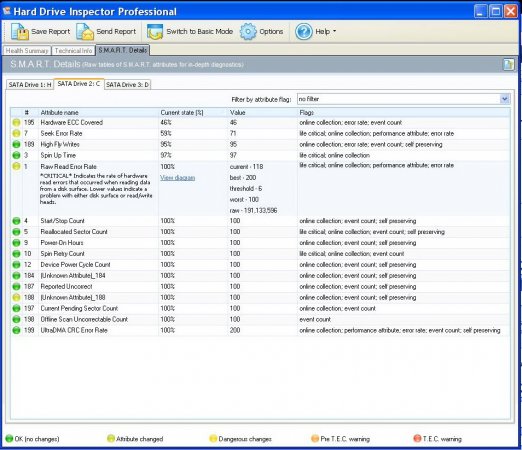Click status icon for Hardware ECC Covered
522x450 pixels.
[x=16, y=122]
